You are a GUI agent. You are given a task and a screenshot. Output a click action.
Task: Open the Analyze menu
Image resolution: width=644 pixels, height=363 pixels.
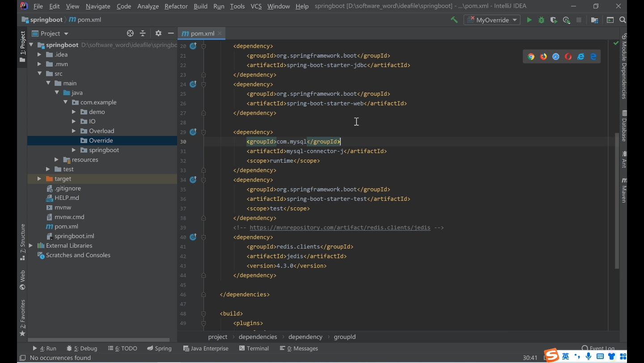click(148, 6)
